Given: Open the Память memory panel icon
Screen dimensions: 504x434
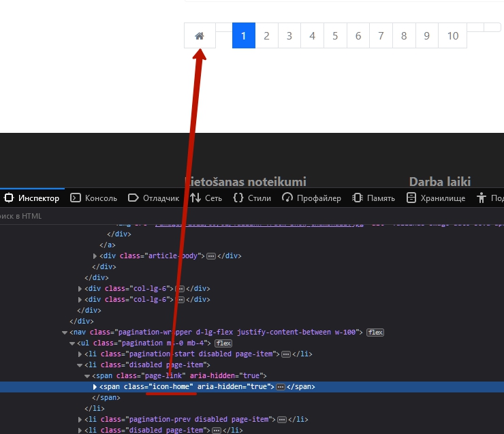Looking at the screenshot, I should (357, 198).
